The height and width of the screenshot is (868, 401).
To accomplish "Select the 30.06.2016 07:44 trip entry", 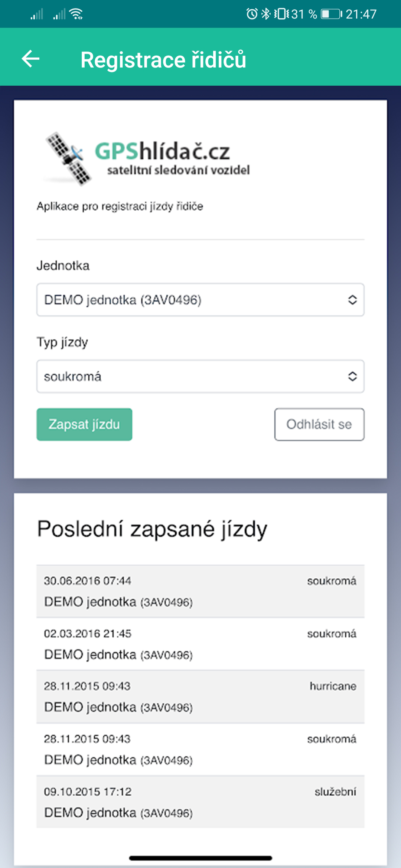I will click(x=200, y=591).
